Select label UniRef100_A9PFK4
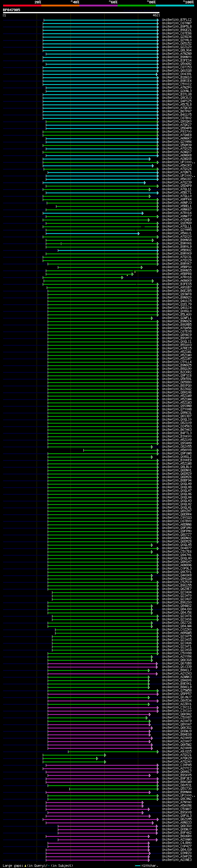The image size is (197, 868). (176, 200)
